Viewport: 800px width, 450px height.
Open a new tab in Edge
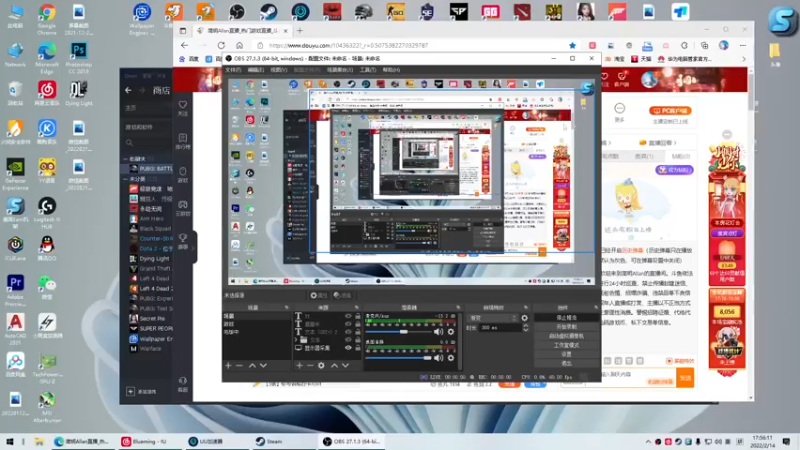pyautogui.click(x=299, y=31)
